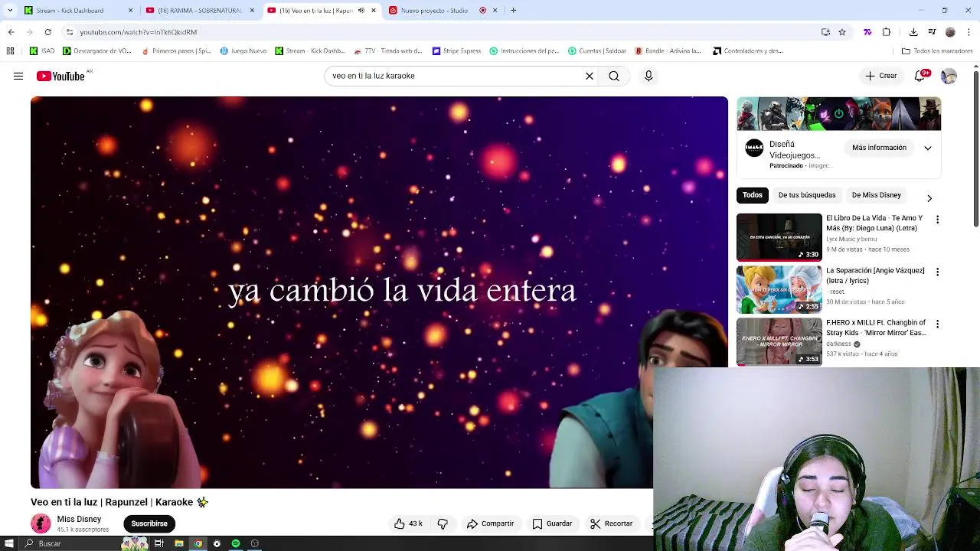Go back in the browser

point(11,32)
